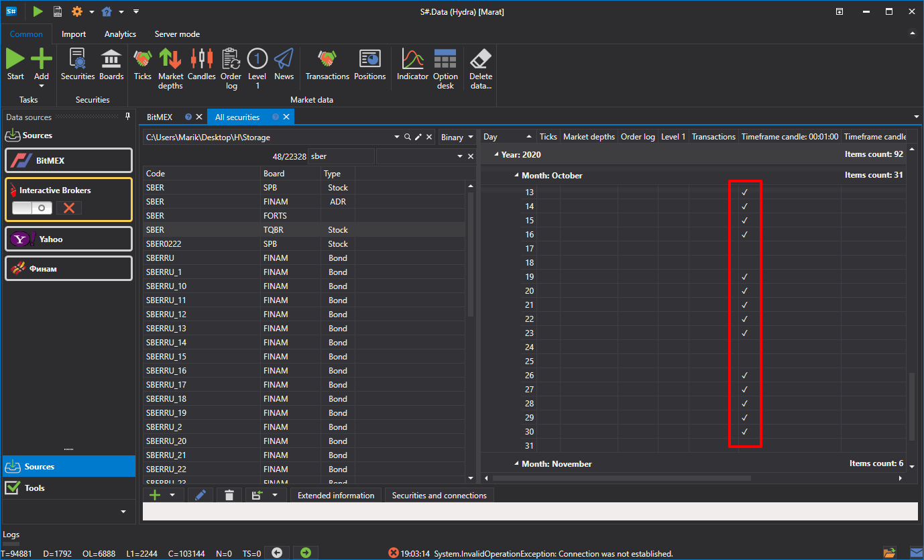This screenshot has height=560, width=924.
Task: Open the Ticks market data view
Action: pyautogui.click(x=143, y=65)
